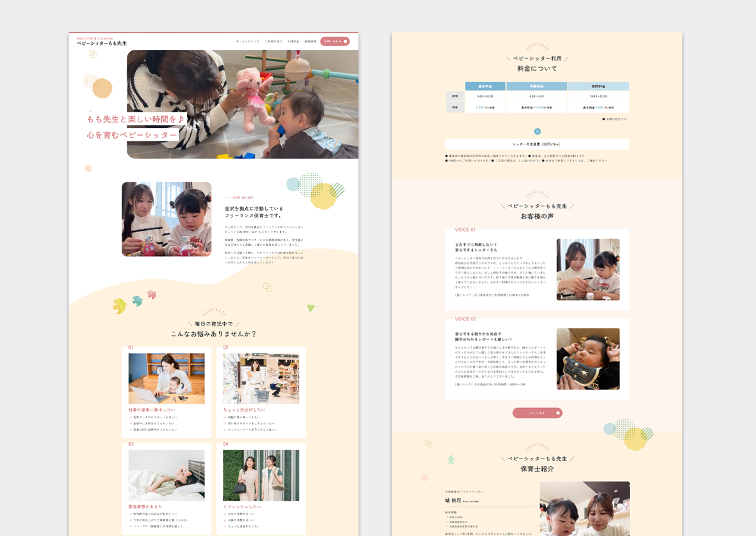Open the サービスについて nav menu item
This screenshot has width=756, height=536.
tap(247, 42)
